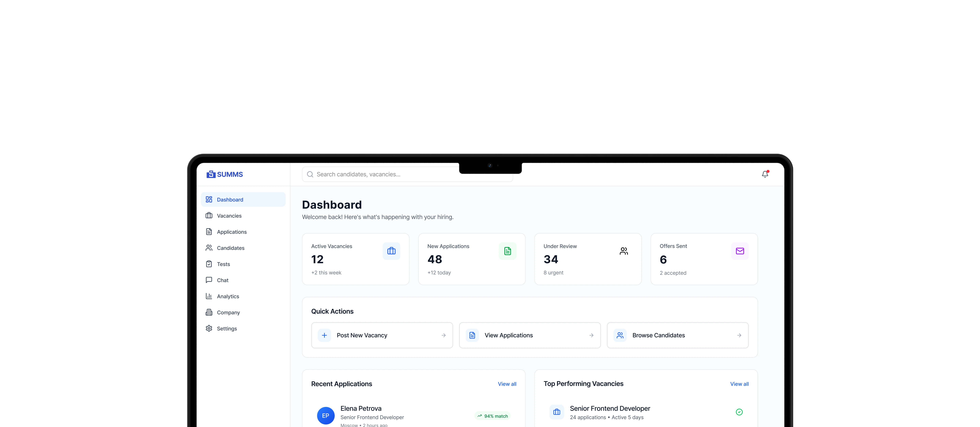980x427 pixels.
Task: View all Recent Applications
Action: [x=507, y=384]
